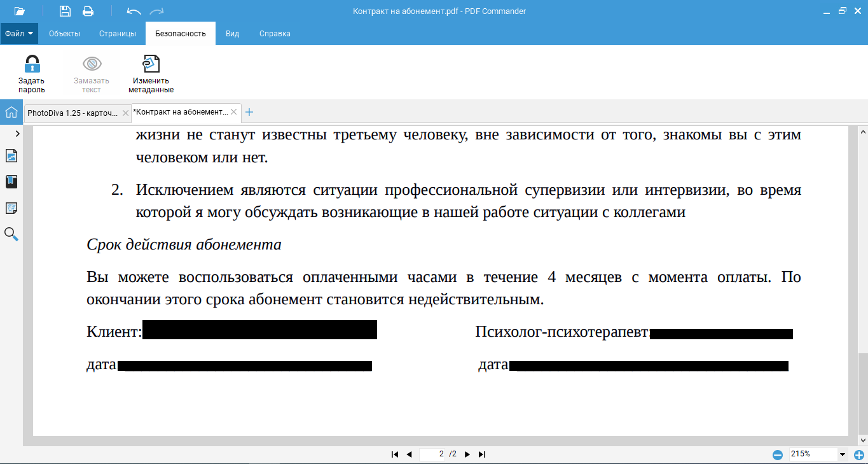
Task: Restore down the PDF Commander window
Action: point(843,11)
